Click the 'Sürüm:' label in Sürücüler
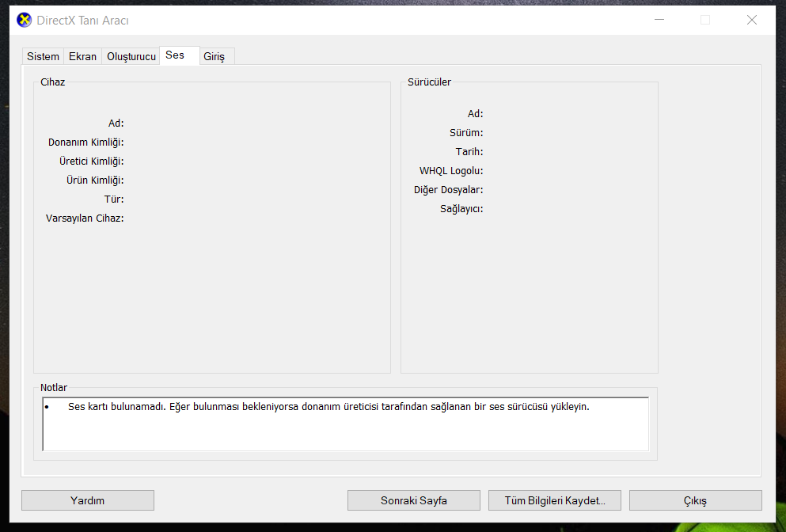 466,133
